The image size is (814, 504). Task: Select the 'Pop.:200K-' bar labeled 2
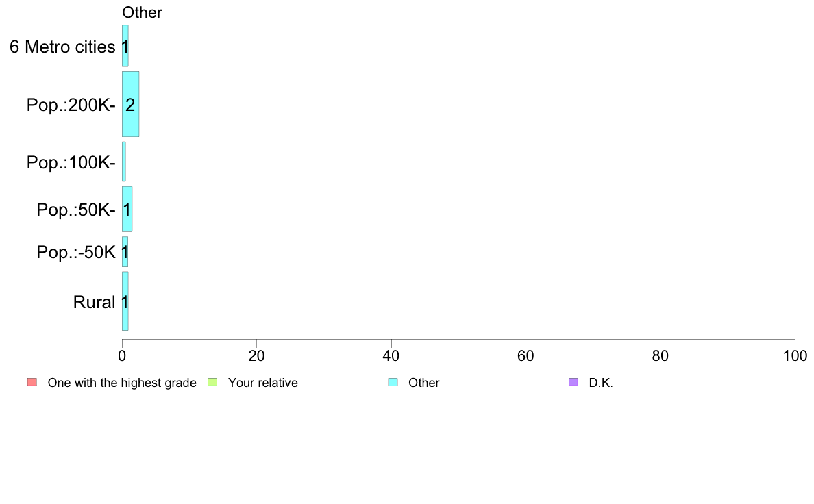130,104
